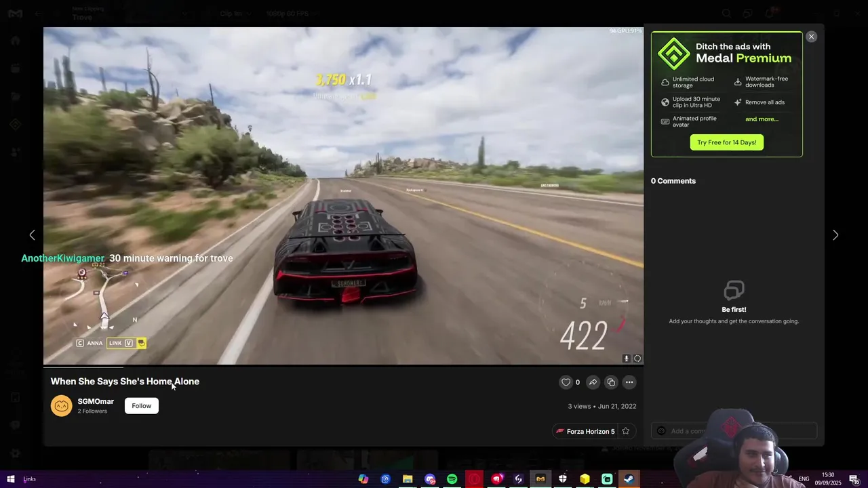Click the back arrow in the top bar

pyautogui.click(x=39, y=14)
